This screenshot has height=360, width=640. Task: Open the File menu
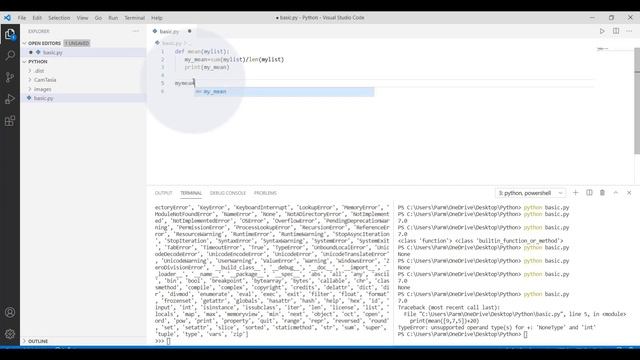22,18
